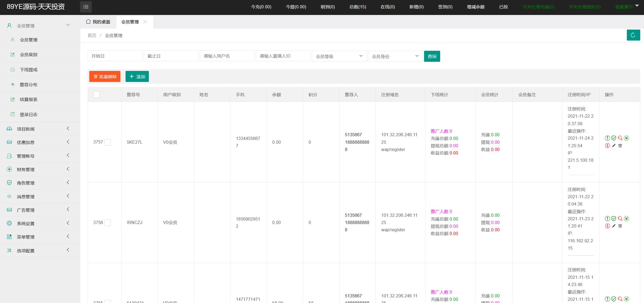Viewport: 644px width, 303px height.
Task: Click the 请输入用户名 input field
Action: 227,56
